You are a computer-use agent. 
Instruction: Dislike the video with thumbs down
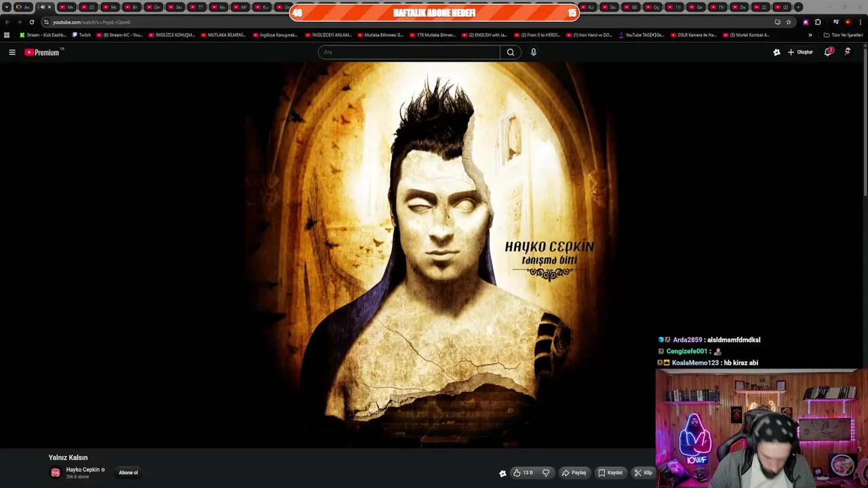point(546,473)
